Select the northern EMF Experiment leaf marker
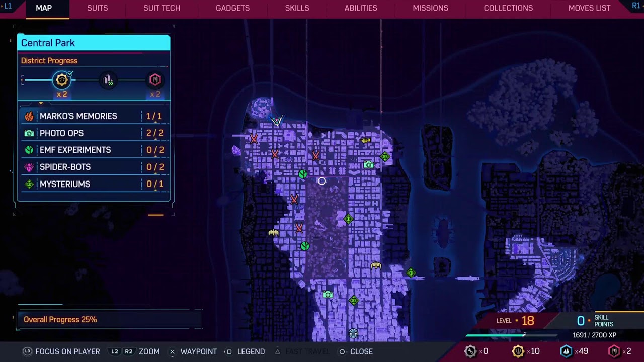This screenshot has width=644, height=362. pos(302,174)
